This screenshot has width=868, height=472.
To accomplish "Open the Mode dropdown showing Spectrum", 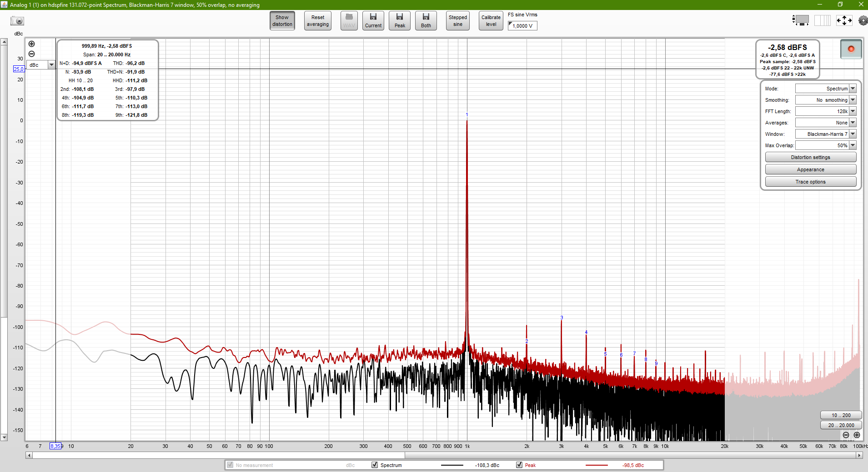I will click(x=826, y=89).
